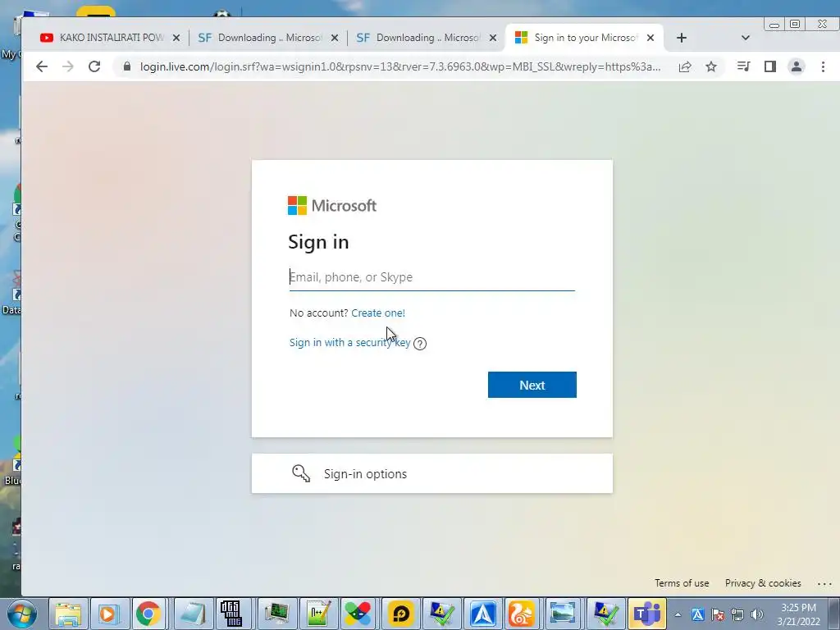Viewport: 840px width, 630px height.
Task: Open the Chrome three-dot menu
Action: click(x=824, y=66)
